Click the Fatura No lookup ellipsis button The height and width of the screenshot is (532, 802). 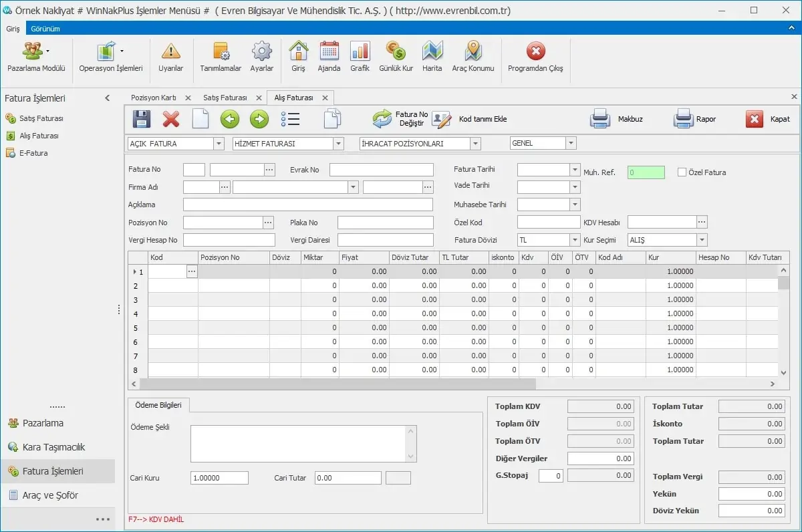[x=269, y=170]
